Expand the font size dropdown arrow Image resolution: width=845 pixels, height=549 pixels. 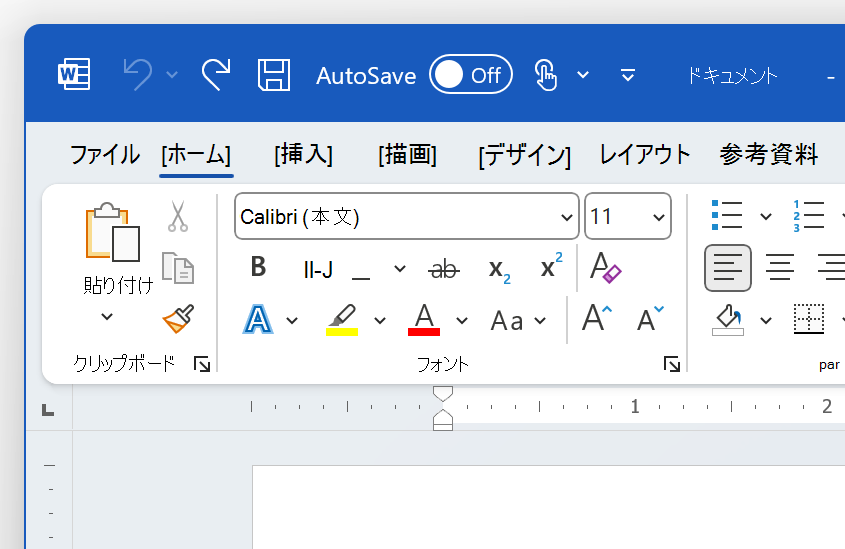coord(659,217)
